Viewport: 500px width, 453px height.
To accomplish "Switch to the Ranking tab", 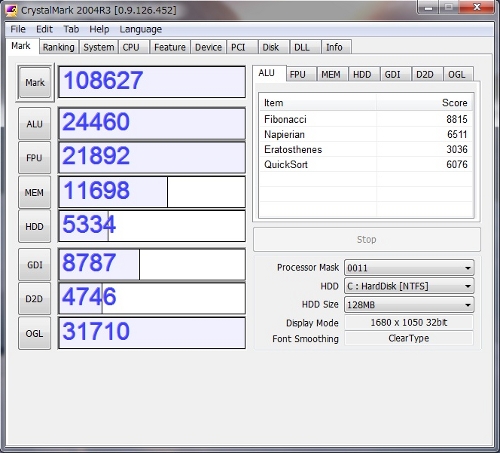I will pos(59,47).
